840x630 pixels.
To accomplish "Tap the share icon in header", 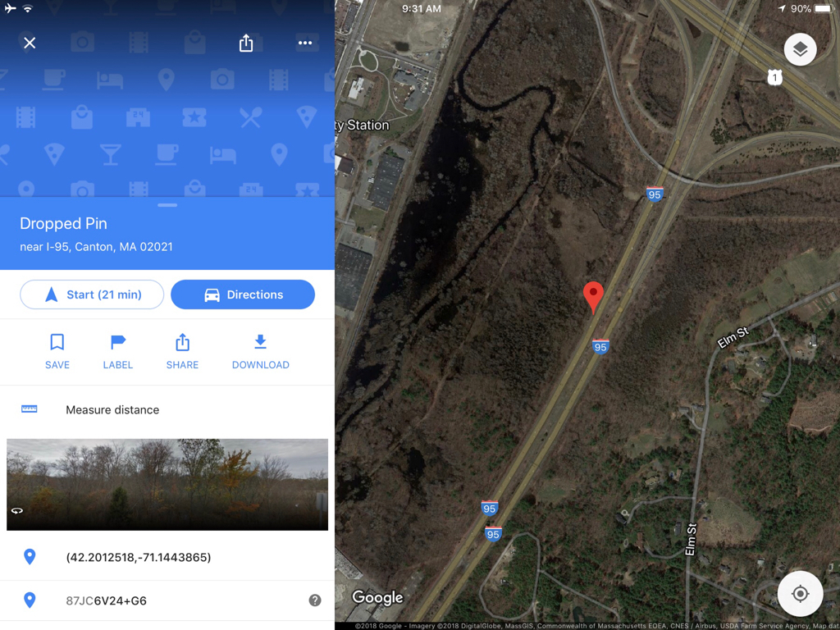I will click(246, 43).
